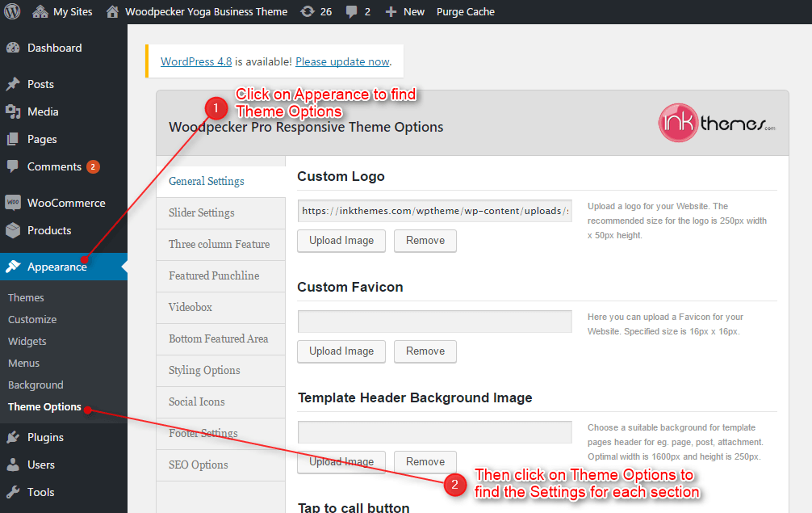Open Themes under Appearance
The width and height of the screenshot is (812, 513).
[26, 297]
